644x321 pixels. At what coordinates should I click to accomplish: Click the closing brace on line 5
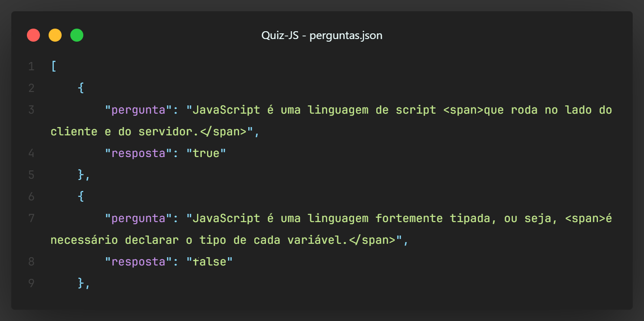point(82,174)
